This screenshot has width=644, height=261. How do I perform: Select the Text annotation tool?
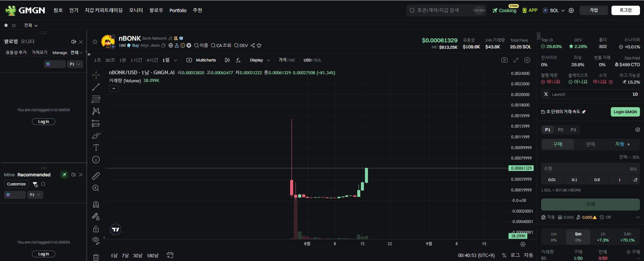point(96,147)
